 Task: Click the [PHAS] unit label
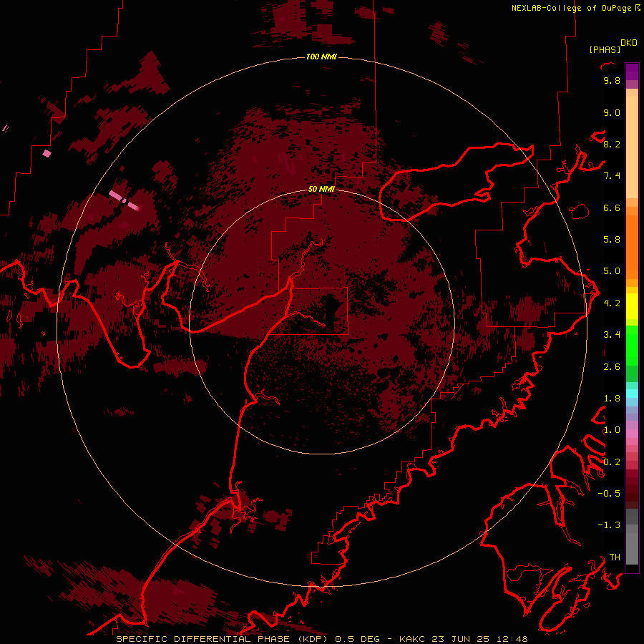click(x=605, y=50)
